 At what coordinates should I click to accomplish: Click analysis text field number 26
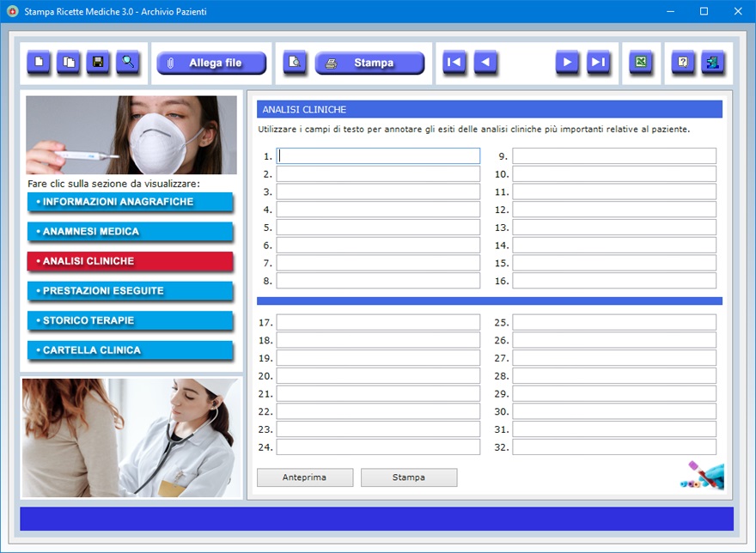(614, 340)
